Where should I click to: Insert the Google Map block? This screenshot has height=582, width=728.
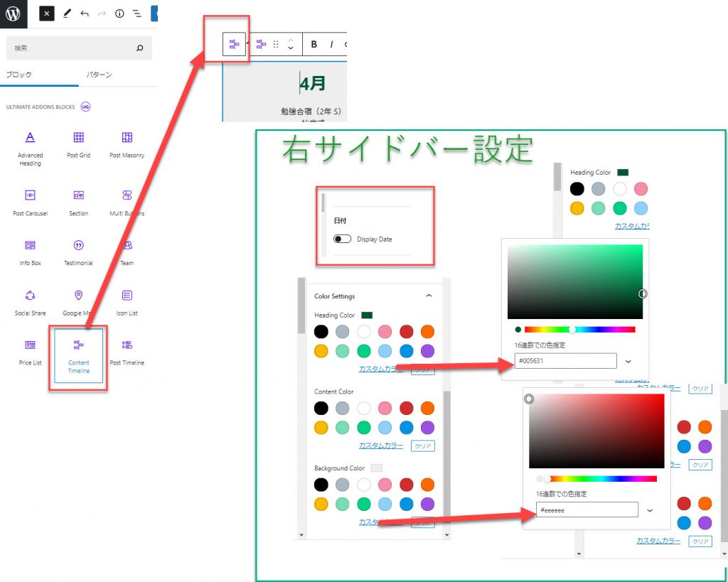click(x=78, y=303)
